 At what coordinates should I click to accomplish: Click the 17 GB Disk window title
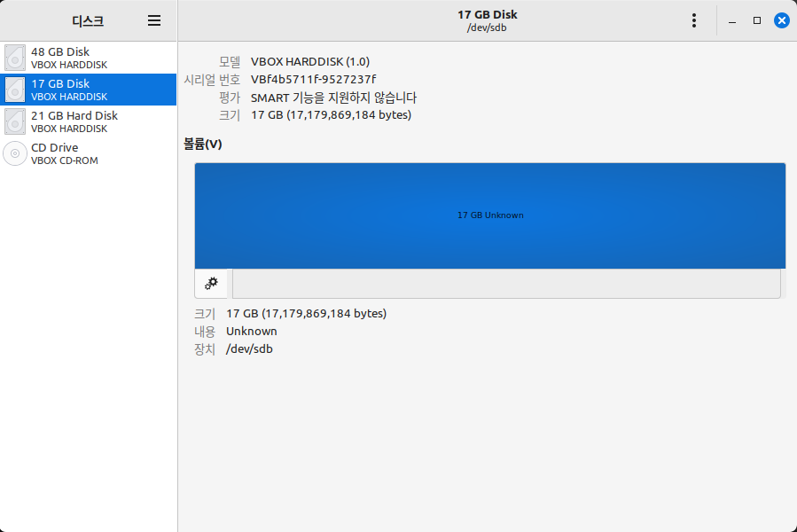click(488, 15)
